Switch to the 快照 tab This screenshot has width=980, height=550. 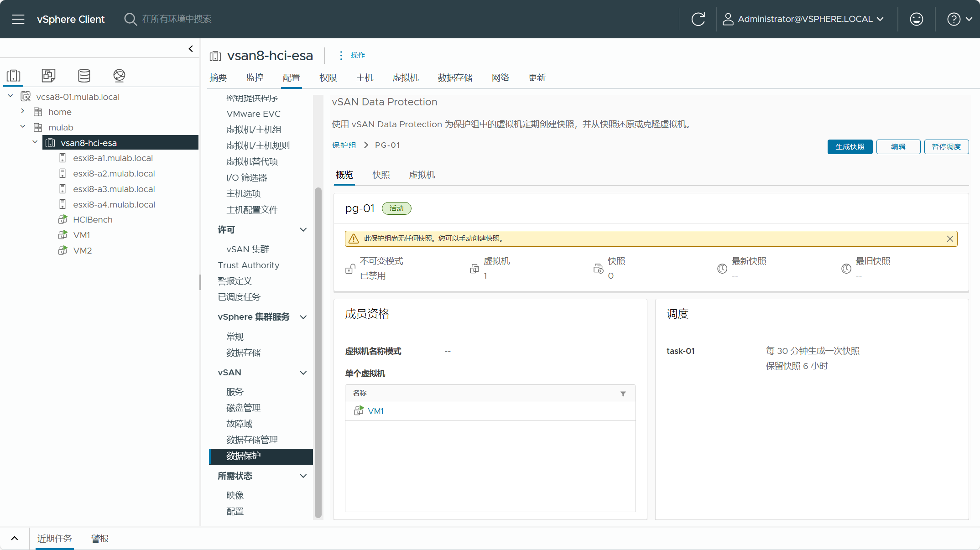pyautogui.click(x=381, y=174)
